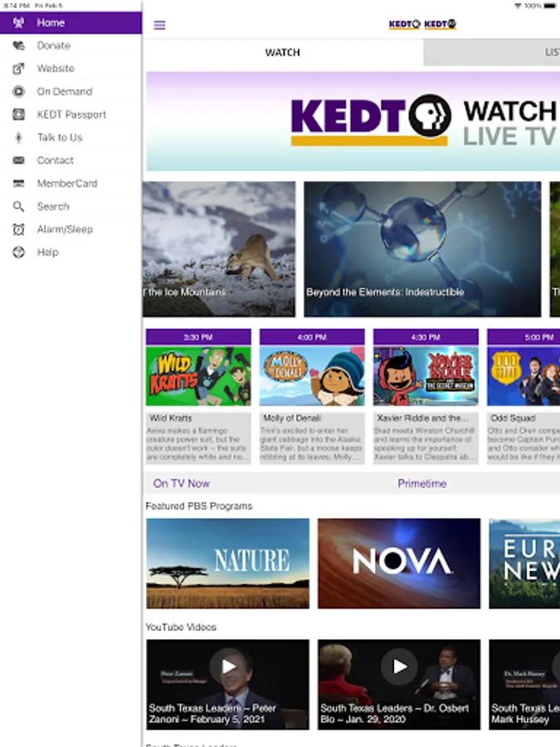Tap the KEDT Passport icon
This screenshot has height=747, width=560.
[x=18, y=115]
